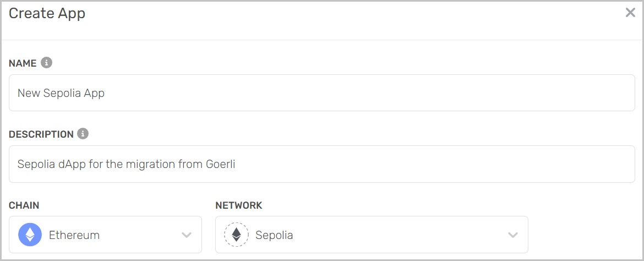This screenshot has height=261, width=644.
Task: Click the Create App dialog title
Action: [47, 13]
